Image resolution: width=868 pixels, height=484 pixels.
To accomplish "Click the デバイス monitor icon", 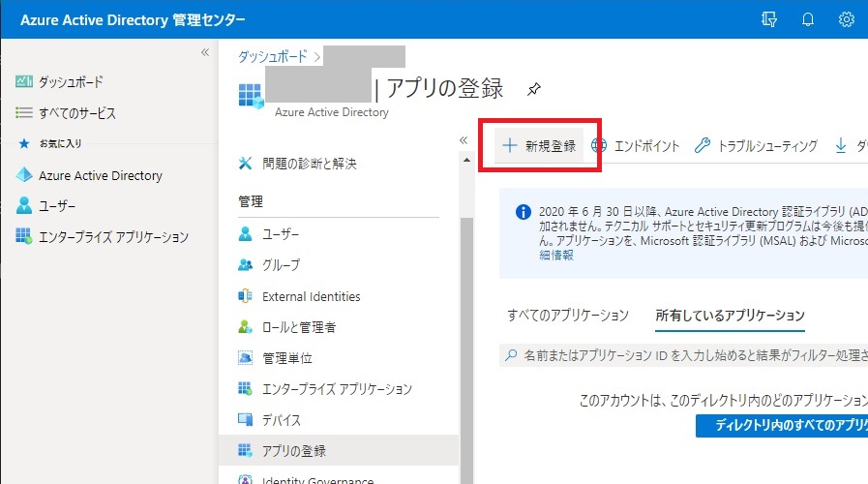I will coord(245,419).
